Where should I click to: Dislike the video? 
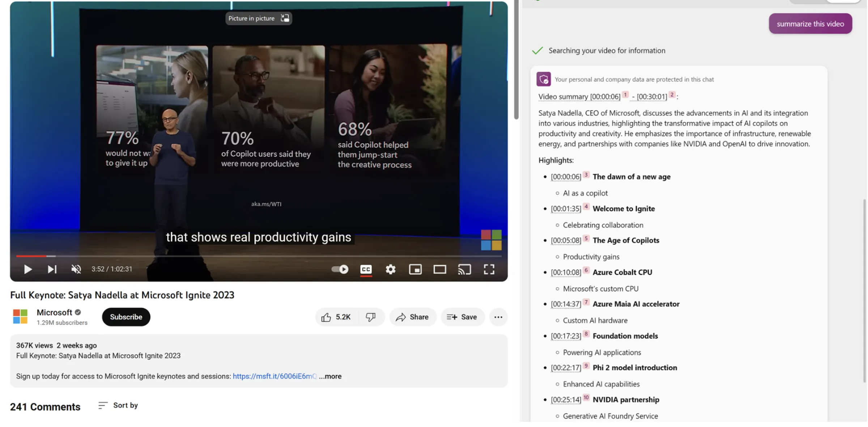point(372,317)
